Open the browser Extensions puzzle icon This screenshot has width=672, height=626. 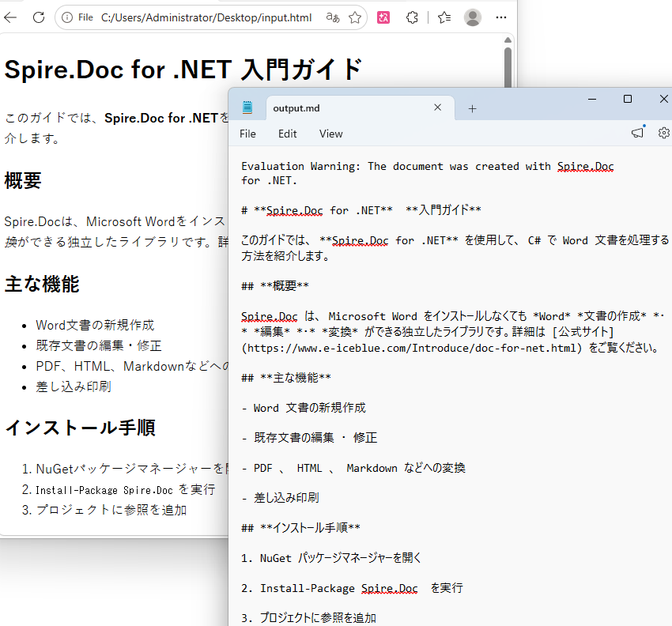[412, 17]
